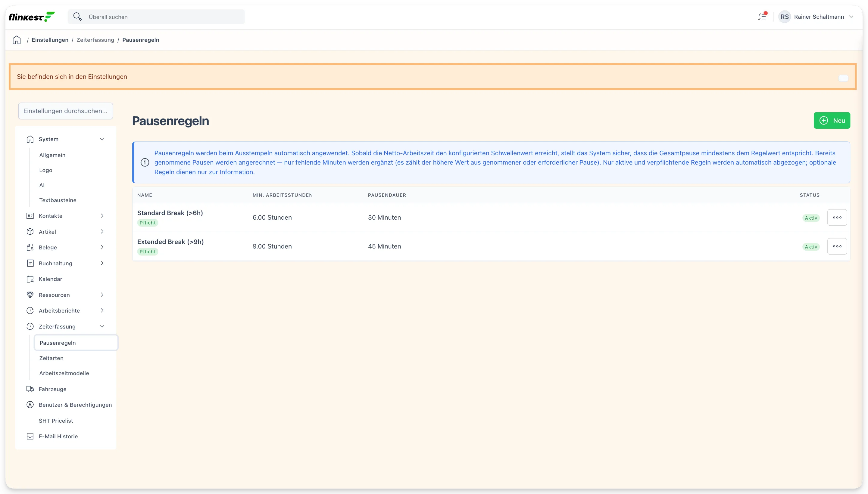Click the E-Mail Historie inbox icon
The width and height of the screenshot is (868, 494).
pyautogui.click(x=30, y=436)
